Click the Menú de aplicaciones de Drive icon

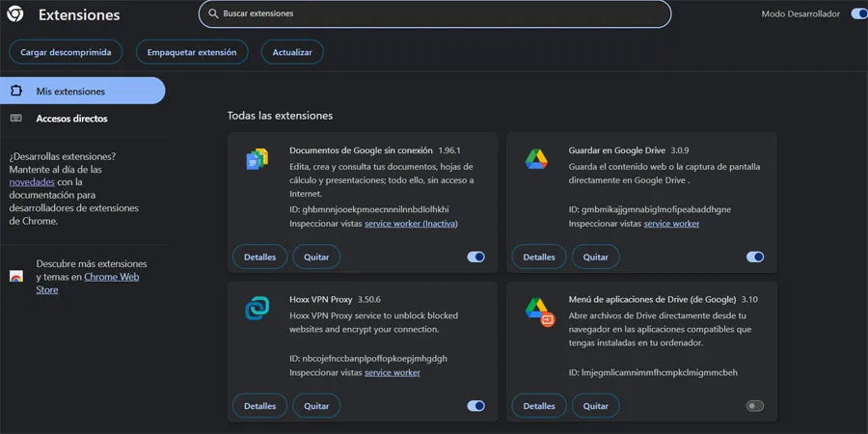coord(539,312)
